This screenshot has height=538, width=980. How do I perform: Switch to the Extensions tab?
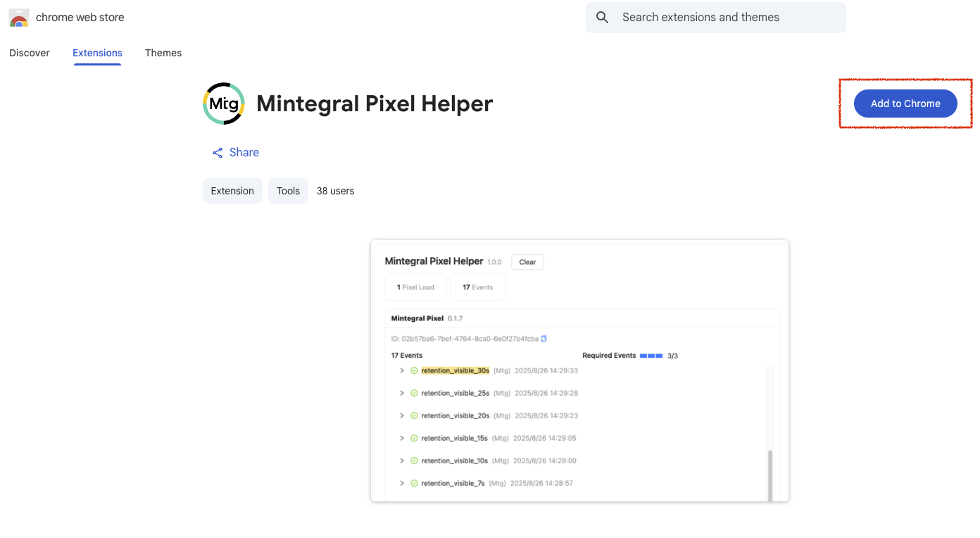(x=97, y=53)
